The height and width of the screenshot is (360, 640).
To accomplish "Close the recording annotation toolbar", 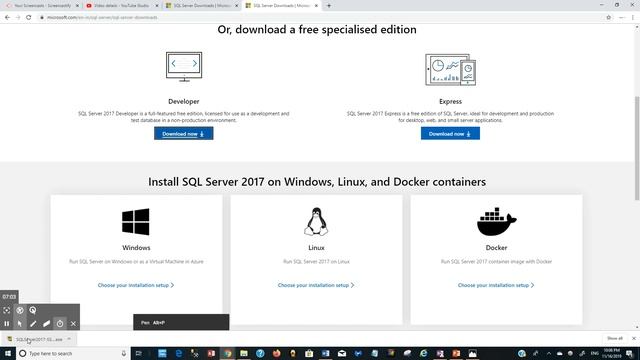I will tap(73, 324).
